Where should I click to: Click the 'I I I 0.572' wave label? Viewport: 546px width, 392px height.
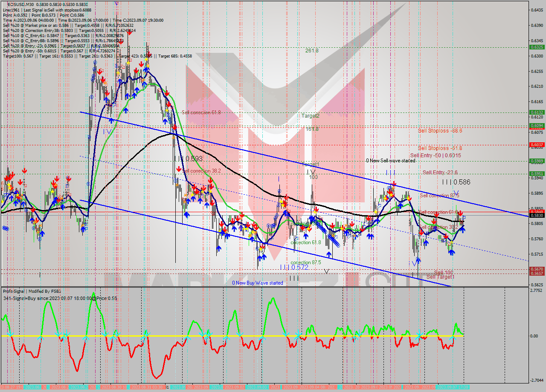294,267
